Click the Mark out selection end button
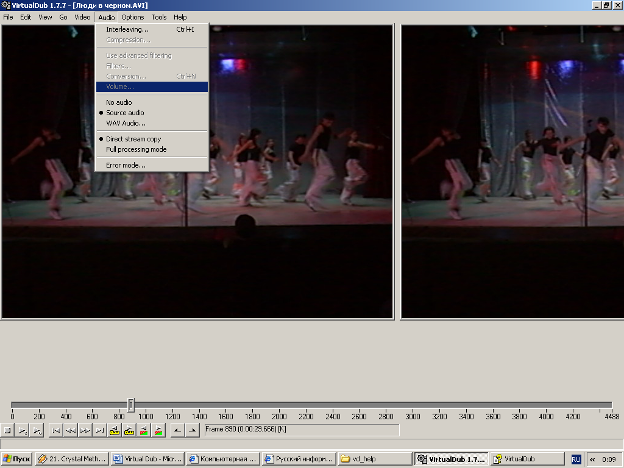This screenshot has width=624, height=468. pyautogui.click(x=192, y=430)
